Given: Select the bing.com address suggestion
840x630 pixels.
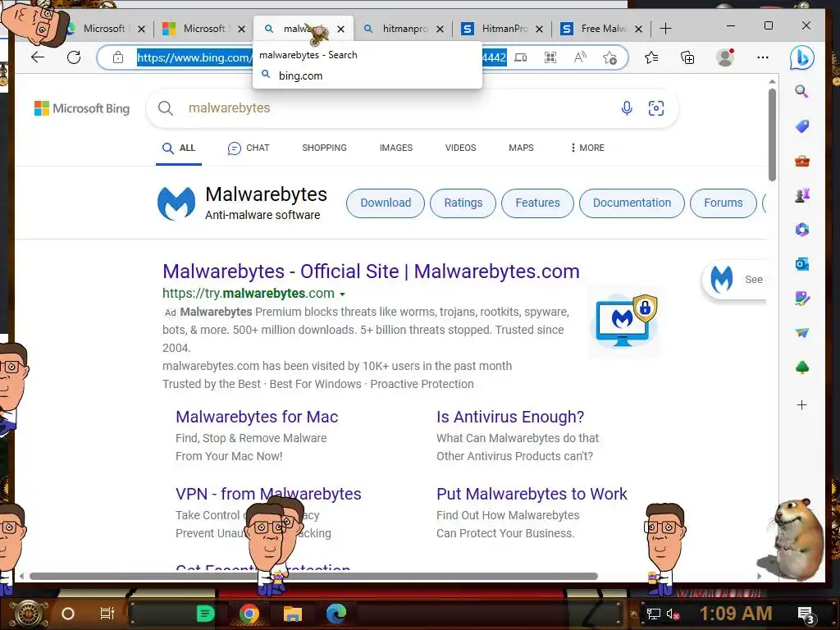Looking at the screenshot, I should [x=367, y=75].
